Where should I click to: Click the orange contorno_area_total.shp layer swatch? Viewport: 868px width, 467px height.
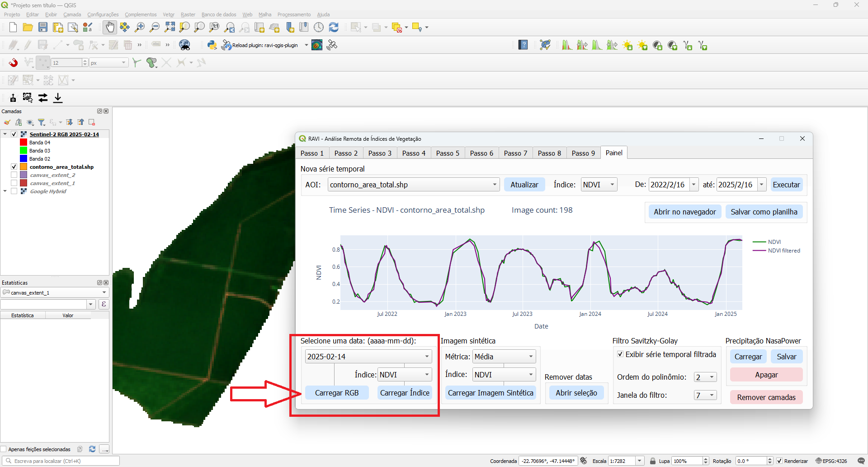(x=24, y=167)
